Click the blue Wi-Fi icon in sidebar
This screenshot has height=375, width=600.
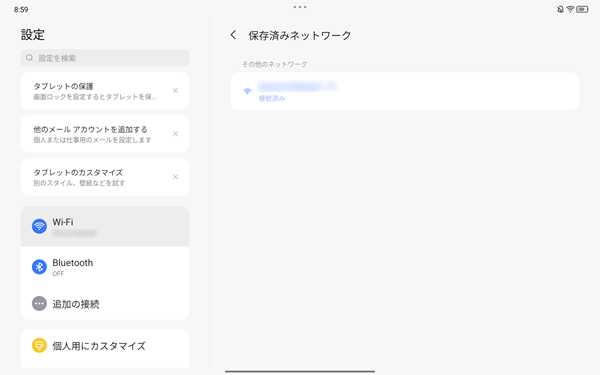(x=39, y=226)
